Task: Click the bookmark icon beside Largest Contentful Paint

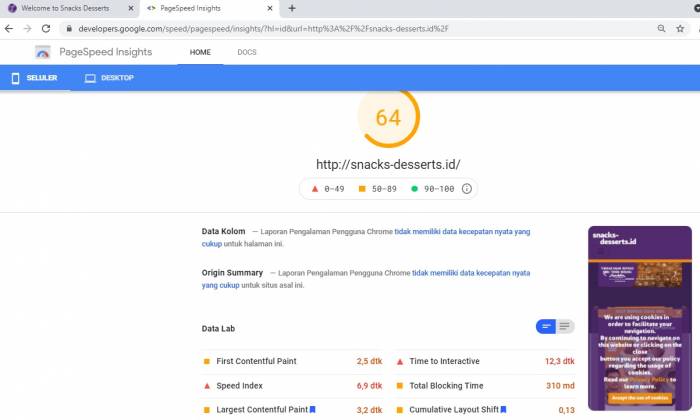Action: tap(312, 409)
